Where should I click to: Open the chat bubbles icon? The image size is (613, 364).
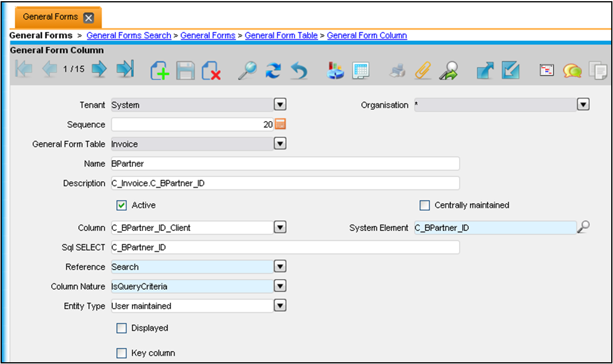pos(572,71)
